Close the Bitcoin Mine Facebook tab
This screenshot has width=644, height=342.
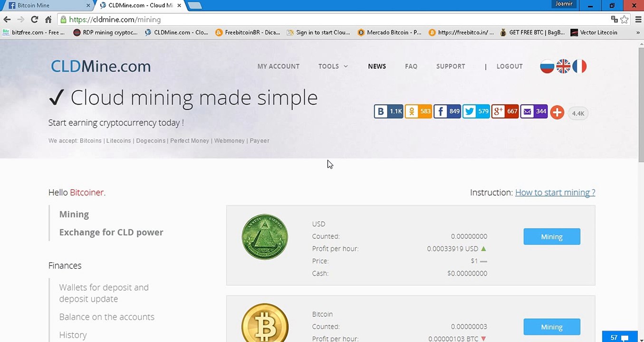pyautogui.click(x=88, y=6)
